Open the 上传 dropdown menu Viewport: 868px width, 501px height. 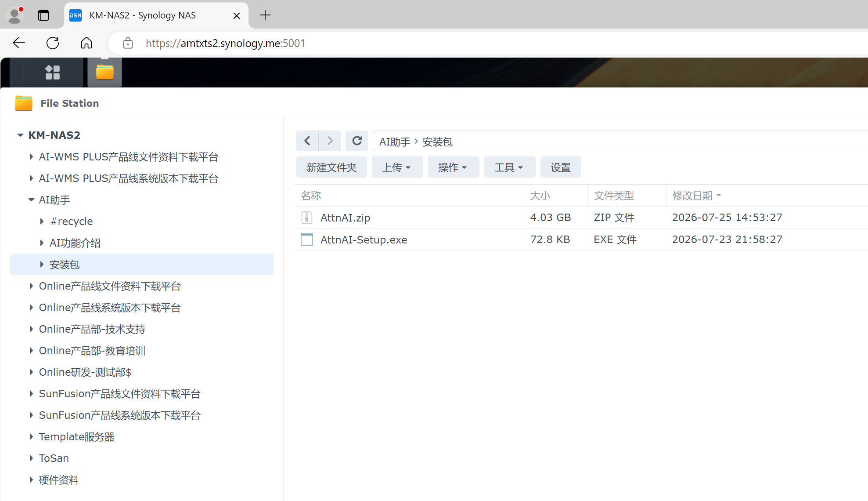coord(397,167)
